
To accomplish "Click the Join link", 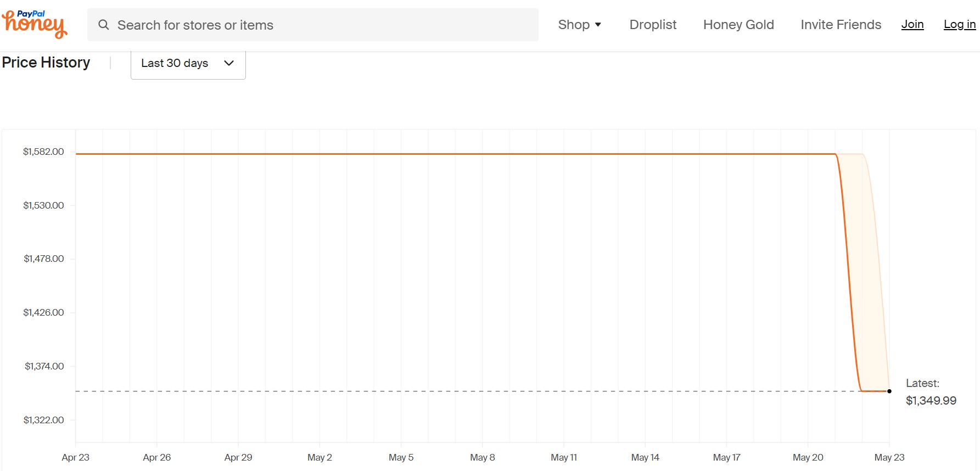I will [912, 24].
